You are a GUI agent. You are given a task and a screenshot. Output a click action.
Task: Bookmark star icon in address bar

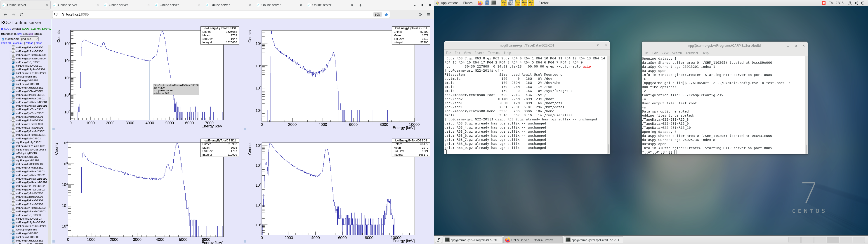pos(387,14)
